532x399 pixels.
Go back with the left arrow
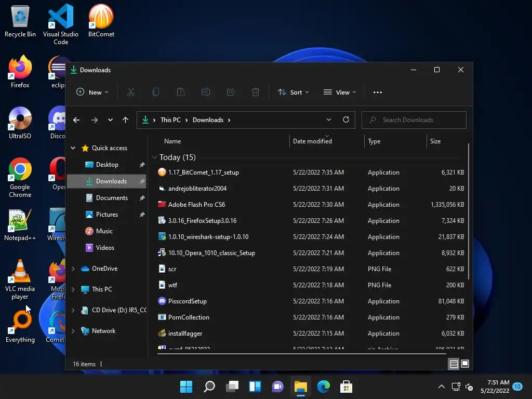click(x=76, y=120)
